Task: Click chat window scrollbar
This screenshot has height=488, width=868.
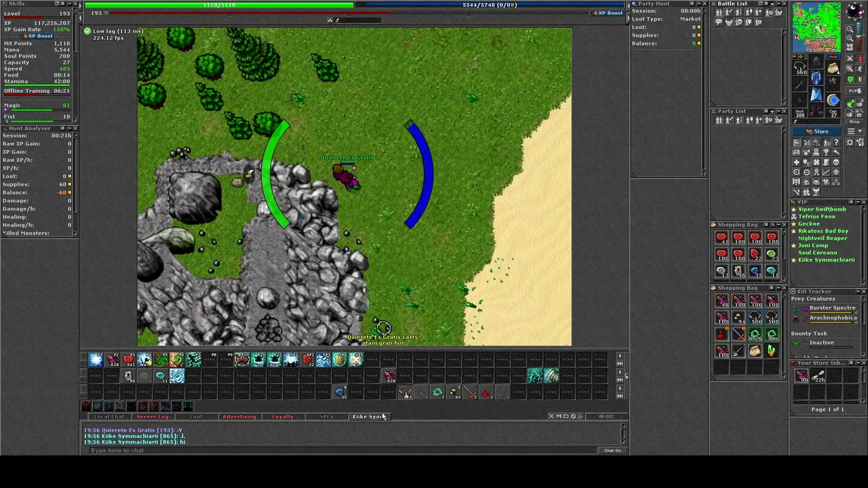Action: pos(623,433)
